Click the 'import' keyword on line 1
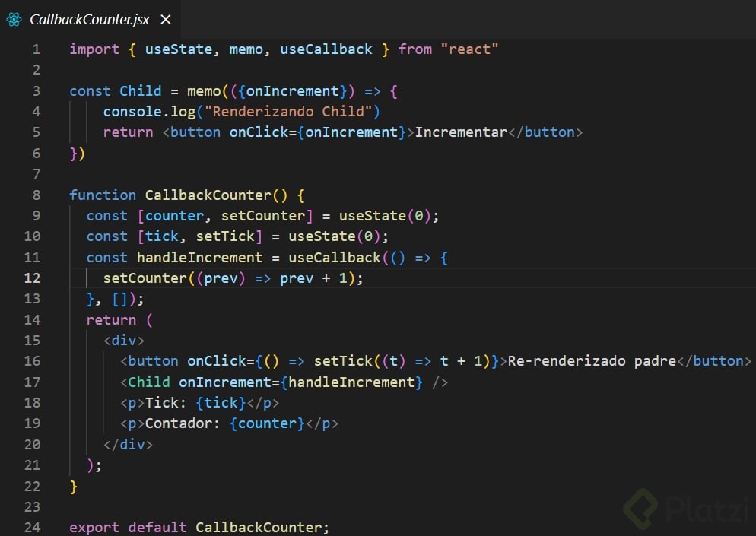The height and width of the screenshot is (536, 756). 94,49
